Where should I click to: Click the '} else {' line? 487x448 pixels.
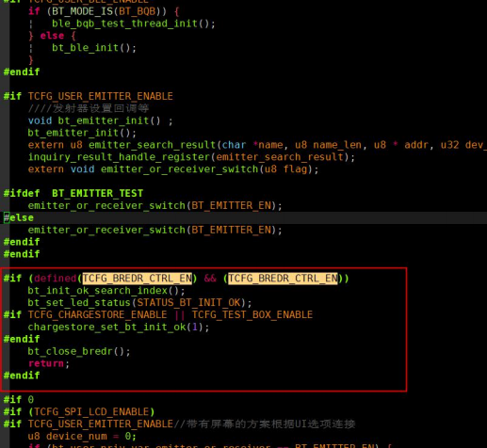pos(52,36)
